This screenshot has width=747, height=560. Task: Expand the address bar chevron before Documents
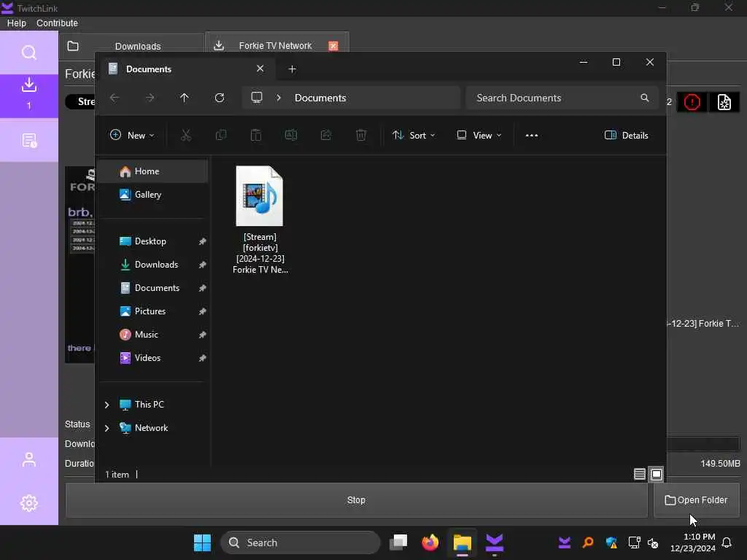click(x=279, y=98)
